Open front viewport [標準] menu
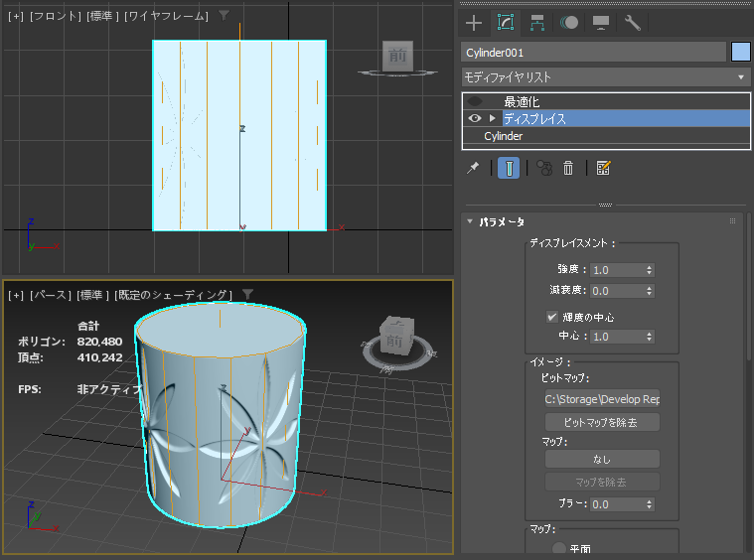This screenshot has height=560, width=754. pos(102,16)
